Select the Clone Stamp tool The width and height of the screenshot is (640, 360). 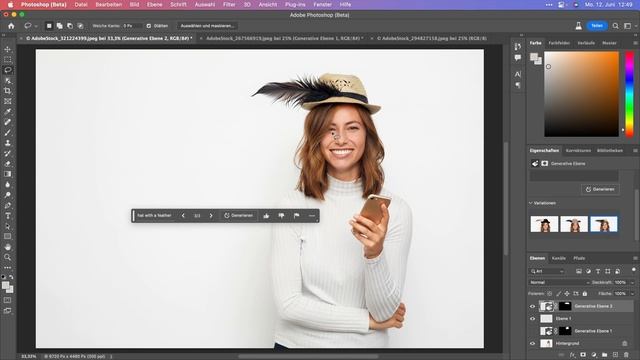[7, 143]
